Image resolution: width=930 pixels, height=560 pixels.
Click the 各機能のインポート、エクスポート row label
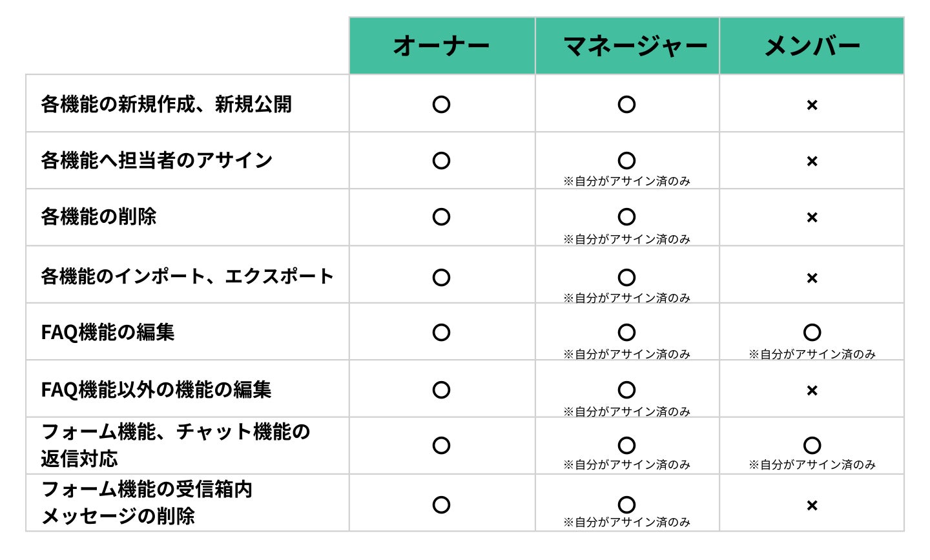(187, 277)
